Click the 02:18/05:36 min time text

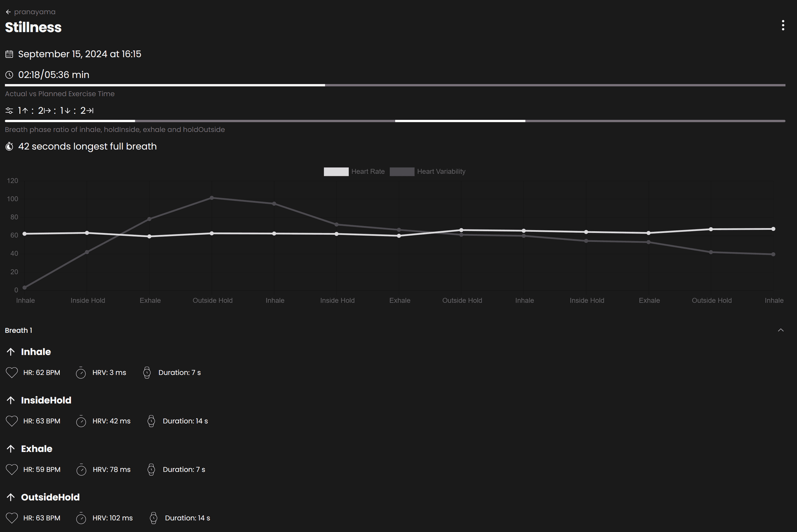click(54, 75)
